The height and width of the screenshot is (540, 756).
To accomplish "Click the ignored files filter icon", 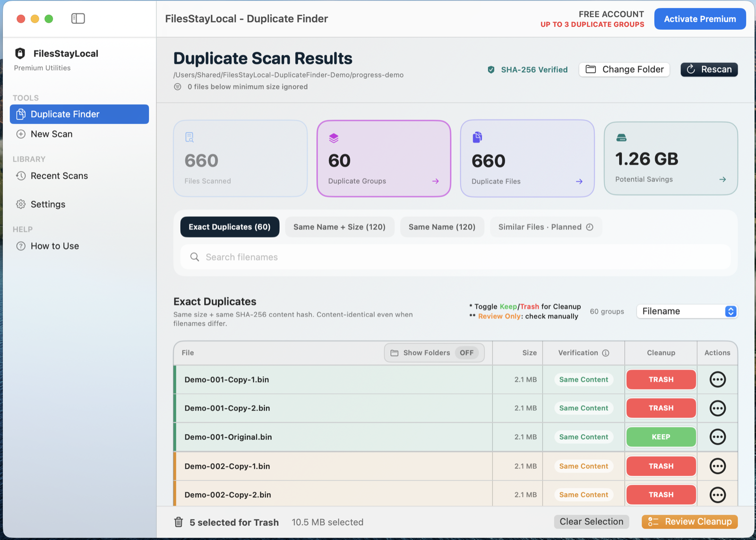I will (178, 87).
